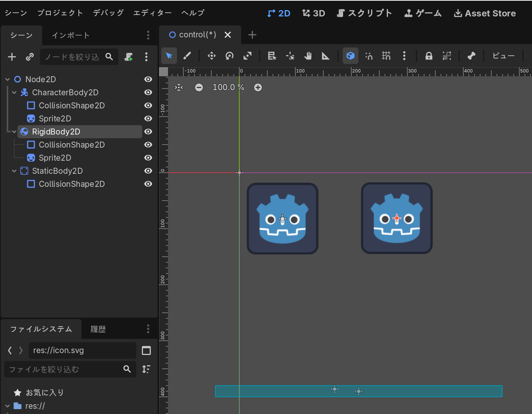The width and height of the screenshot is (532, 414).
Task: Open the プロジェクト menu
Action: (x=60, y=13)
